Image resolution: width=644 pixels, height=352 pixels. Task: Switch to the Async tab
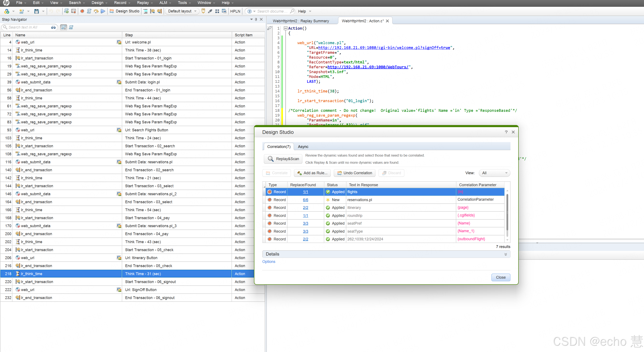click(x=303, y=147)
